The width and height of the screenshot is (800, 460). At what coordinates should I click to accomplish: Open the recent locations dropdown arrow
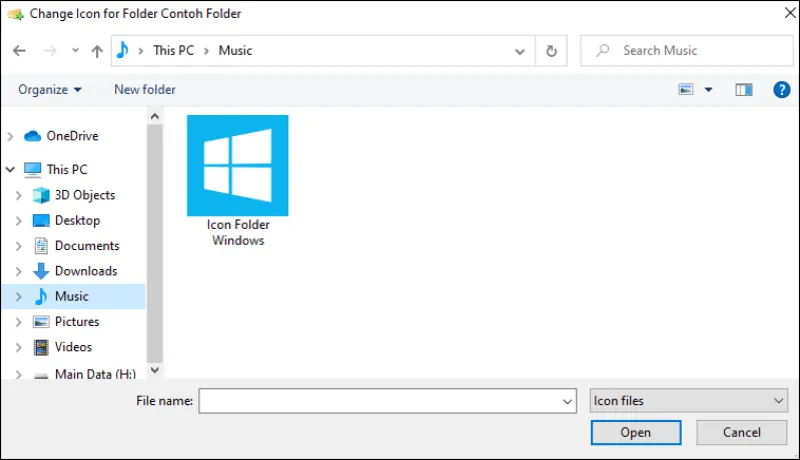pyautogui.click(x=76, y=50)
